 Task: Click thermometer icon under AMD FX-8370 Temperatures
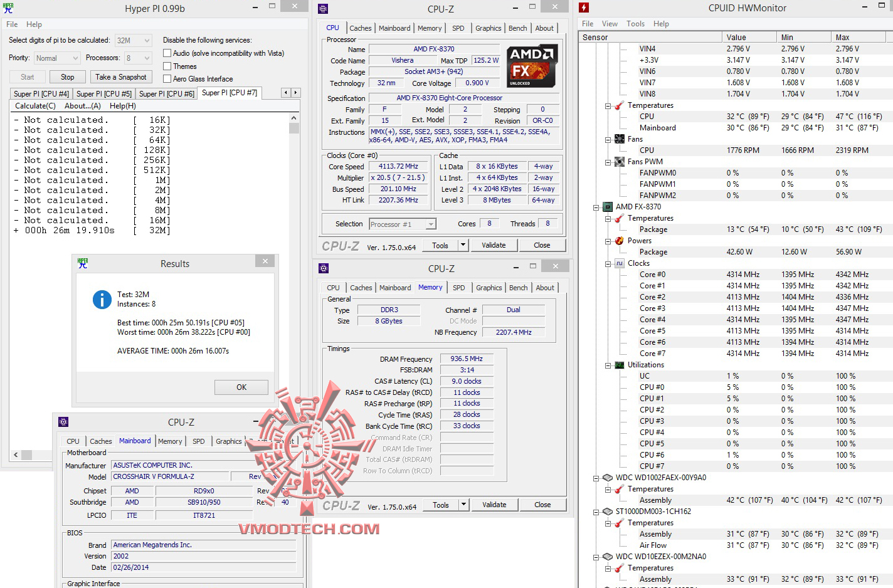(x=620, y=218)
